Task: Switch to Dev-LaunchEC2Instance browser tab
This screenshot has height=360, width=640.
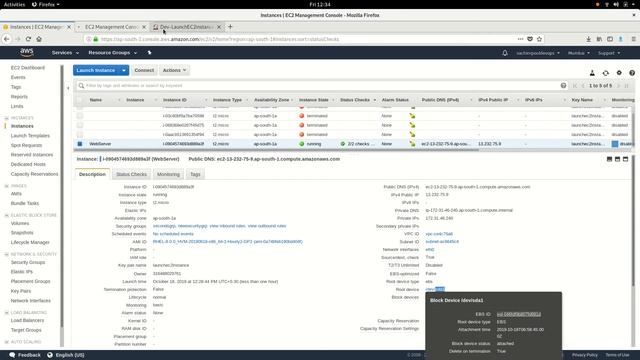Action: 186,27
